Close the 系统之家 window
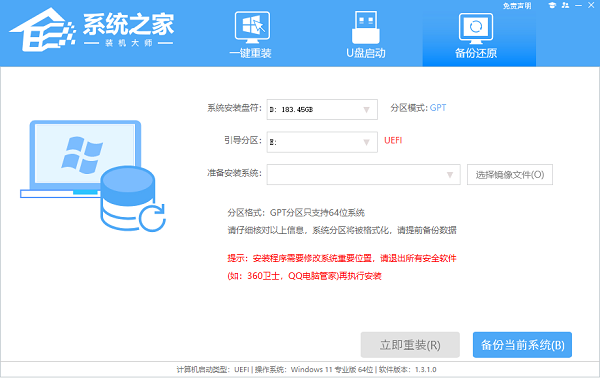Viewport: 600px width, 378px height. [591, 5]
